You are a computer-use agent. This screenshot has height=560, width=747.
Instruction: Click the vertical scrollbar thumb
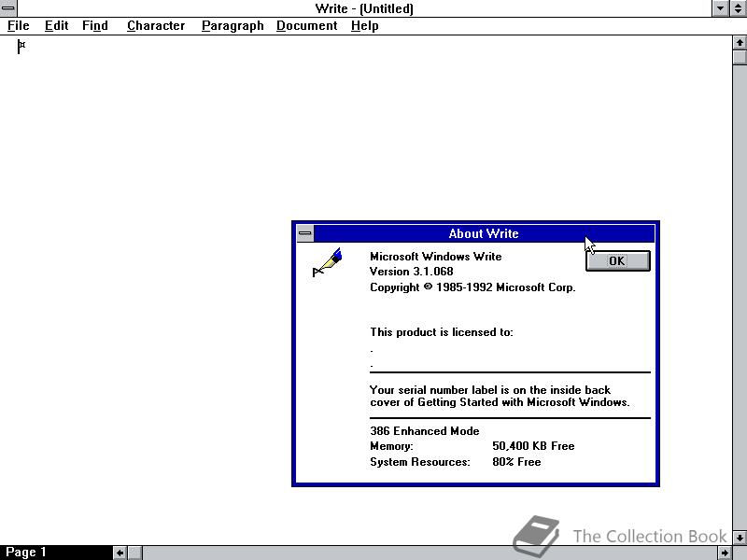pyautogui.click(x=740, y=58)
